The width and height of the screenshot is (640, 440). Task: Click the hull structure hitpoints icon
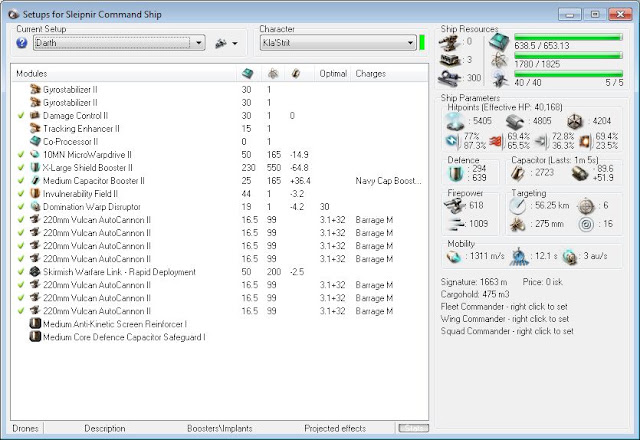click(575, 121)
